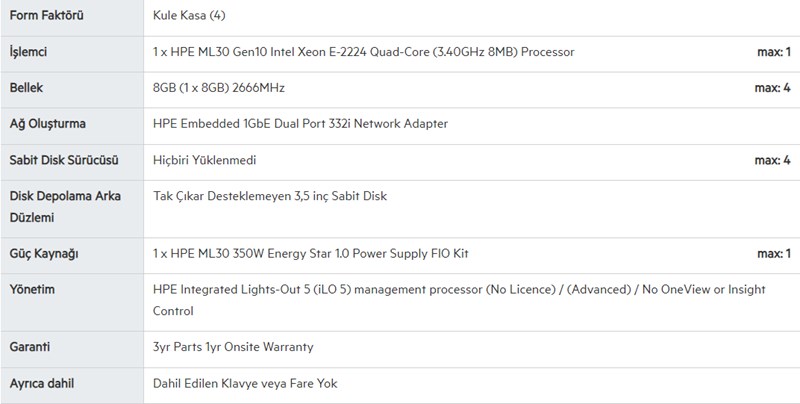
Task: Select the Tak Çıkar Desteklemeyen disk text
Action: coord(270,196)
